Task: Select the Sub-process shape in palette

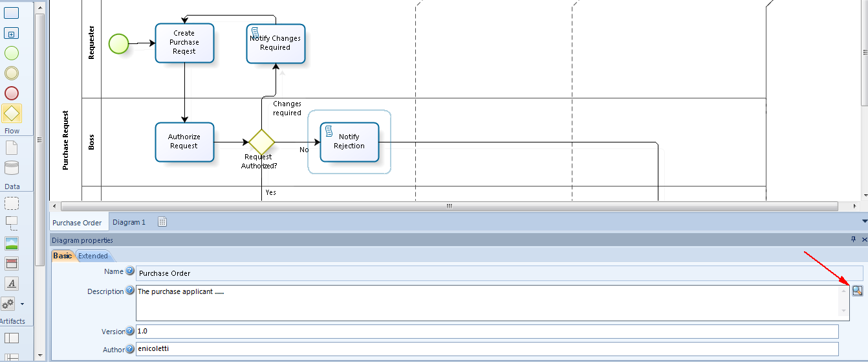Action: pyautogui.click(x=12, y=33)
